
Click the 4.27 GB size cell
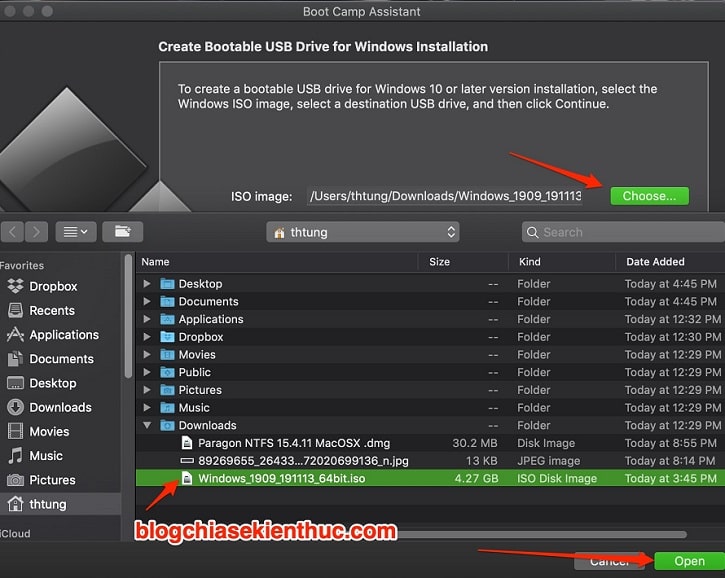[x=476, y=478]
